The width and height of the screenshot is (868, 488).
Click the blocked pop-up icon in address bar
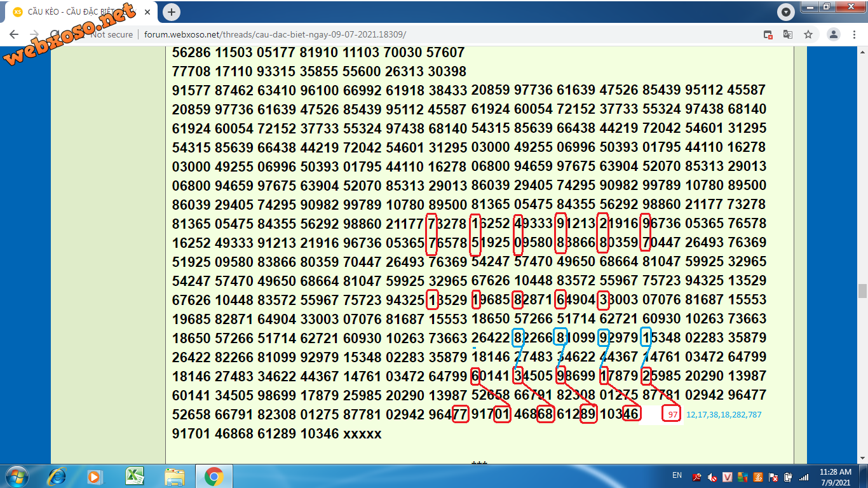coord(768,34)
